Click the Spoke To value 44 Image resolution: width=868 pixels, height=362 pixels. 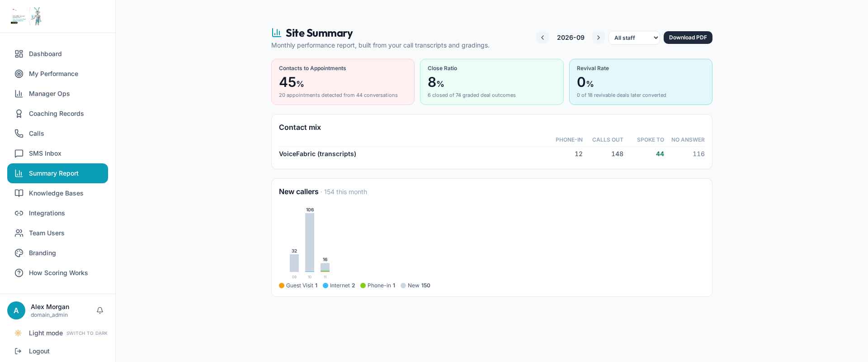[660, 154]
